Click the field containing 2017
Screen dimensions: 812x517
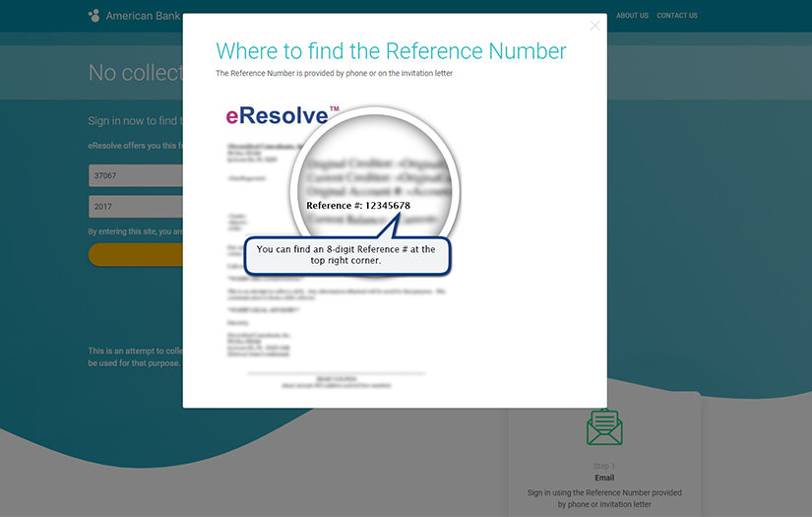coord(136,207)
